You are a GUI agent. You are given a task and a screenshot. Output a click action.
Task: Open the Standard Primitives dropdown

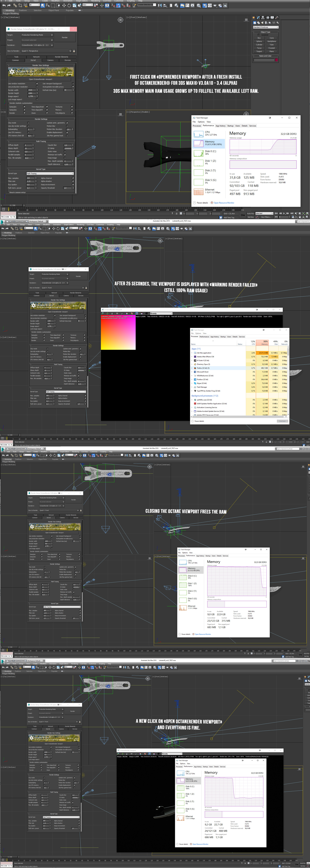point(266,27)
